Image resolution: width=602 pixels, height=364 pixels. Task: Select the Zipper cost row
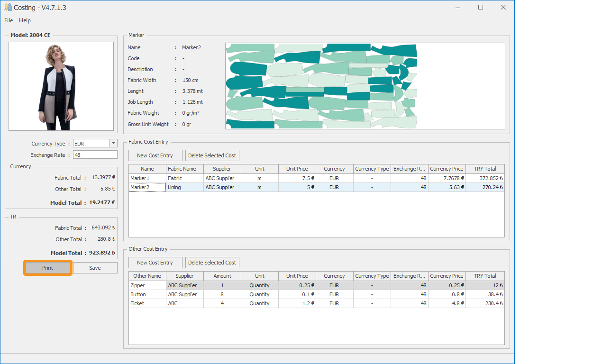pos(147,285)
